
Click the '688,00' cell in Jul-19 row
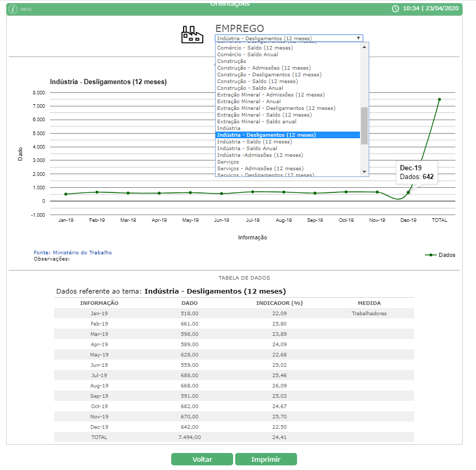189,375
